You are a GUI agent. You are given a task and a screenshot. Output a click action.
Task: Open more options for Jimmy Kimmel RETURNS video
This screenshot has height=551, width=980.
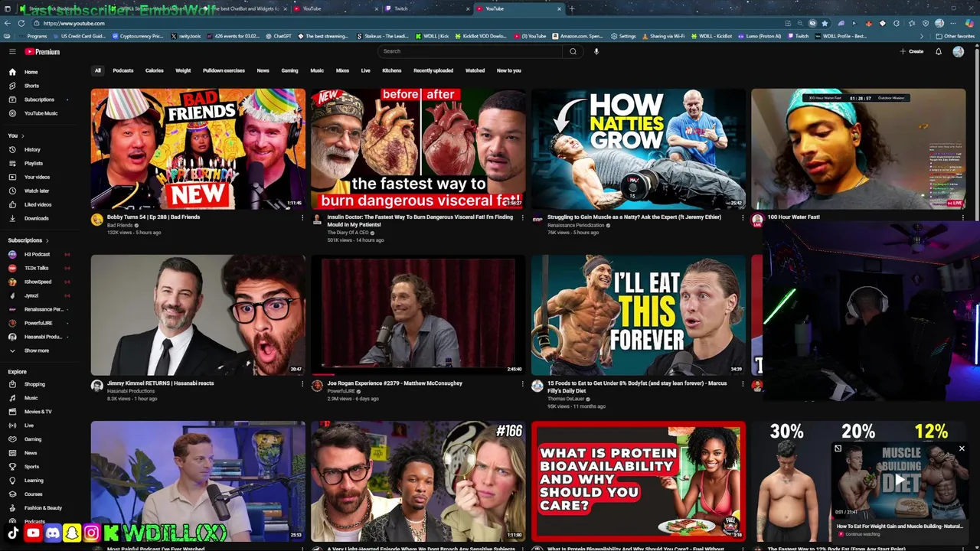point(302,383)
